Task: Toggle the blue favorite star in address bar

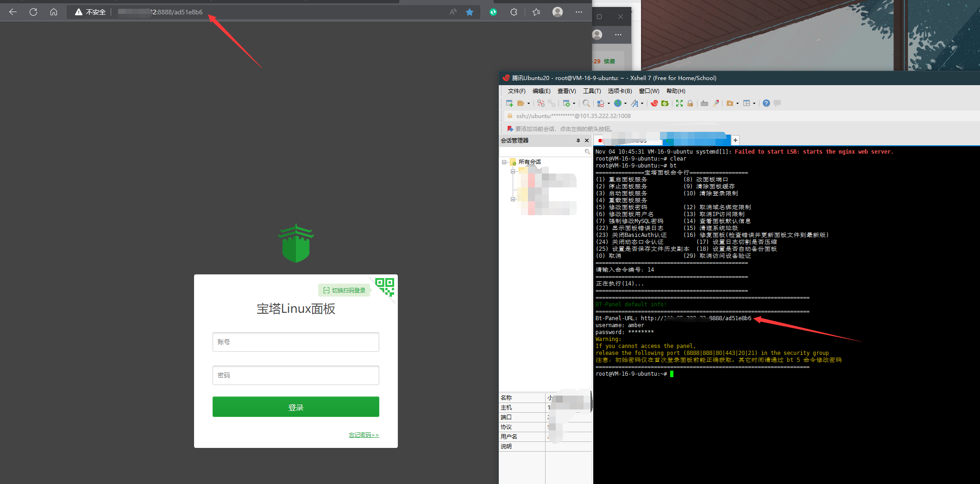Action: (x=470, y=12)
